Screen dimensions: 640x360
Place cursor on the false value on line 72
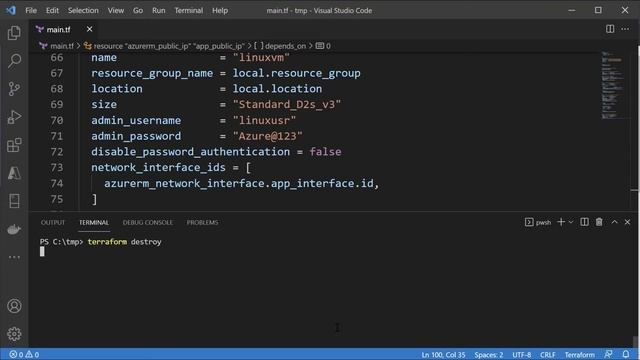[325, 152]
